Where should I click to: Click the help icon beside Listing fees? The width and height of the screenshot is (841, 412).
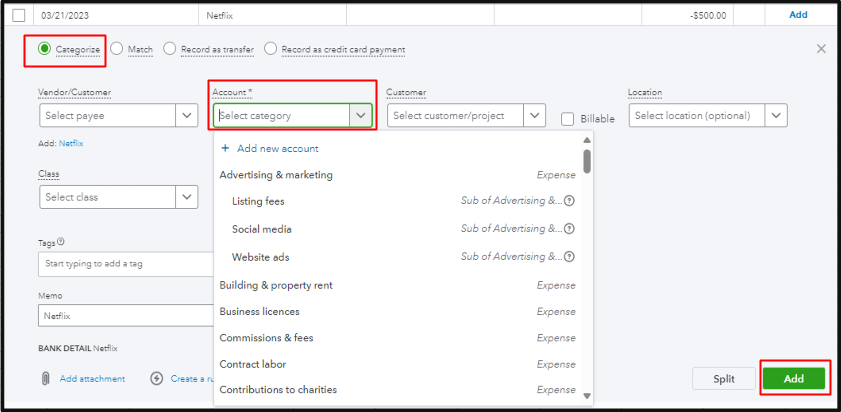click(x=569, y=201)
